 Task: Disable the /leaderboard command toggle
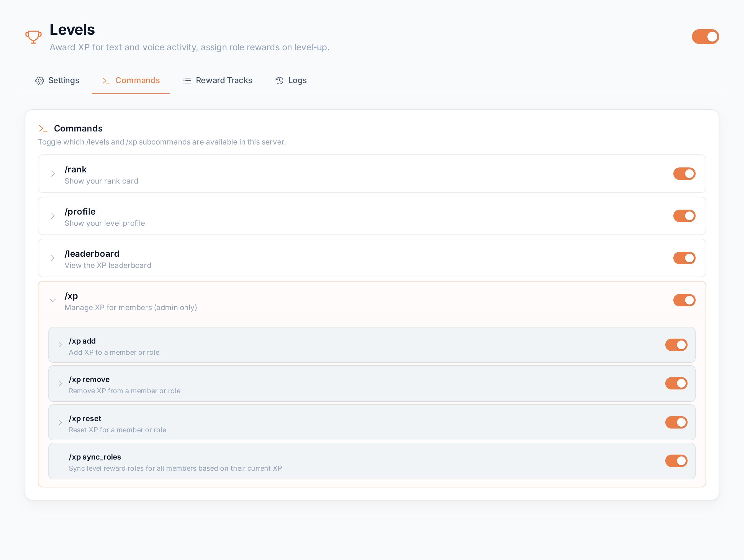pos(684,258)
